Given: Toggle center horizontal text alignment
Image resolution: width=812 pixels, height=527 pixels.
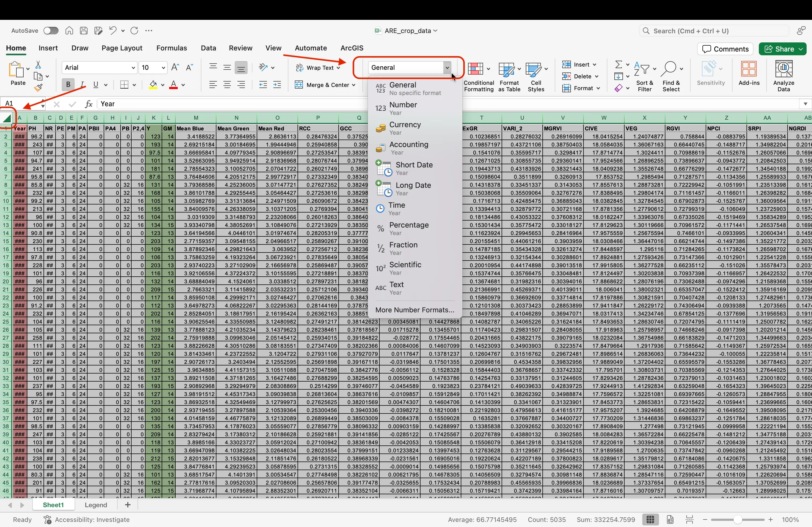Looking at the screenshot, I should tap(227, 85).
